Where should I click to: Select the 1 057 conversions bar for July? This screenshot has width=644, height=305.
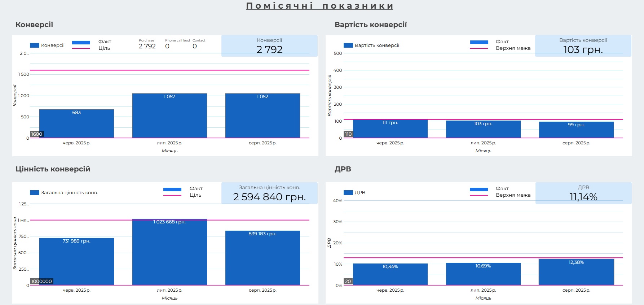(169, 116)
